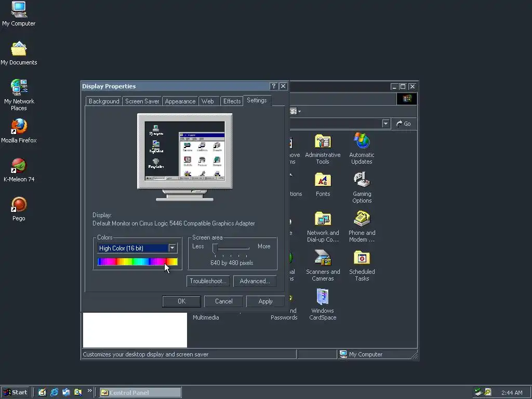
Task: Open the Troubleshoot... dialog
Action: (x=208, y=281)
